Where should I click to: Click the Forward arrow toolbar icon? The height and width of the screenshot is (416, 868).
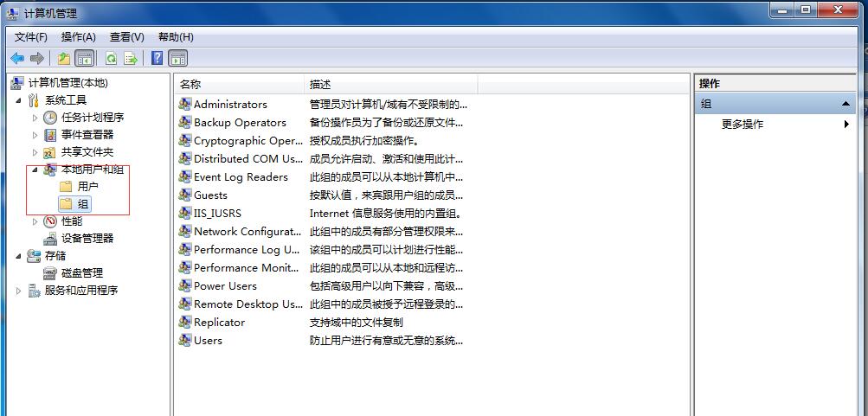click(37, 58)
